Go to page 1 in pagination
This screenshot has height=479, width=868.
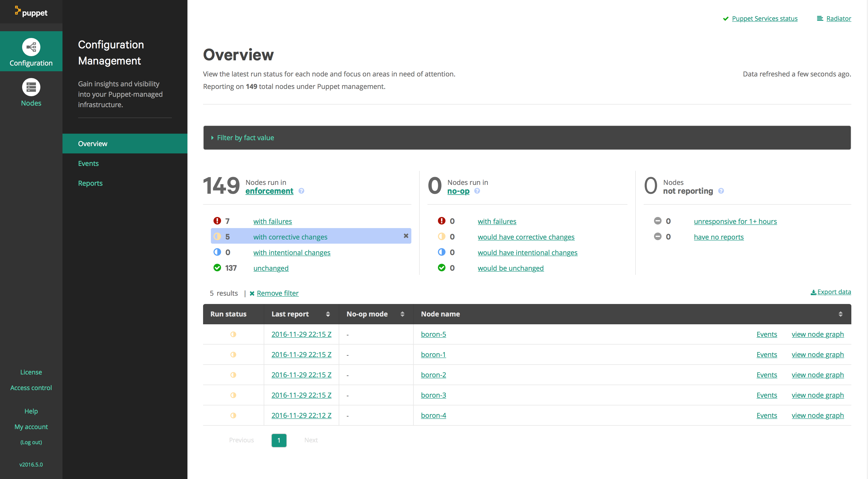279,440
